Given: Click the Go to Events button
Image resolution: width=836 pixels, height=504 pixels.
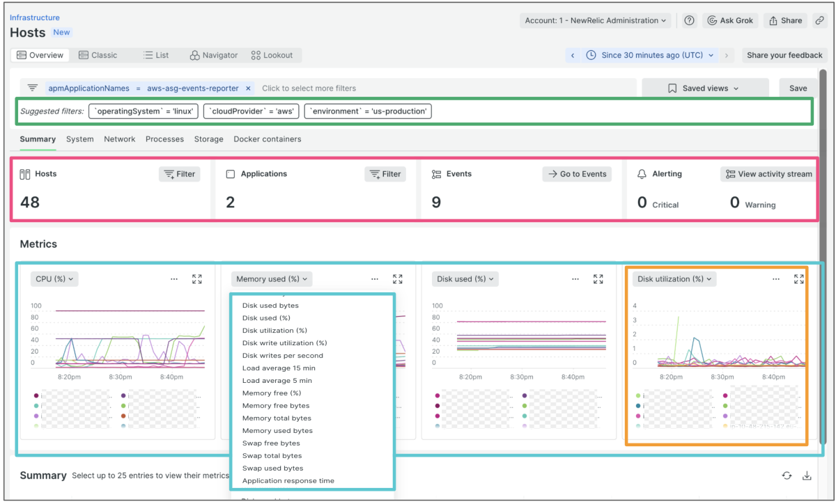Looking at the screenshot, I should coord(577,174).
